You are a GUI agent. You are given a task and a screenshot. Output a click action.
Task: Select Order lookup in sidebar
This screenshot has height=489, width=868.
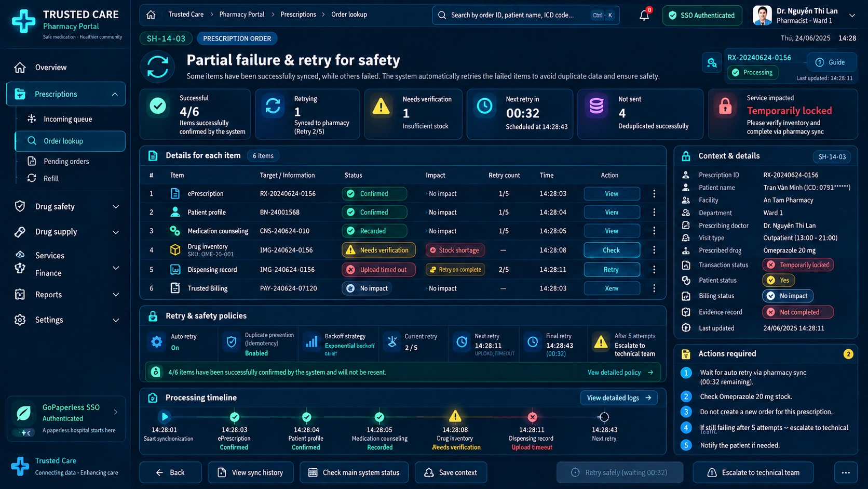point(70,141)
